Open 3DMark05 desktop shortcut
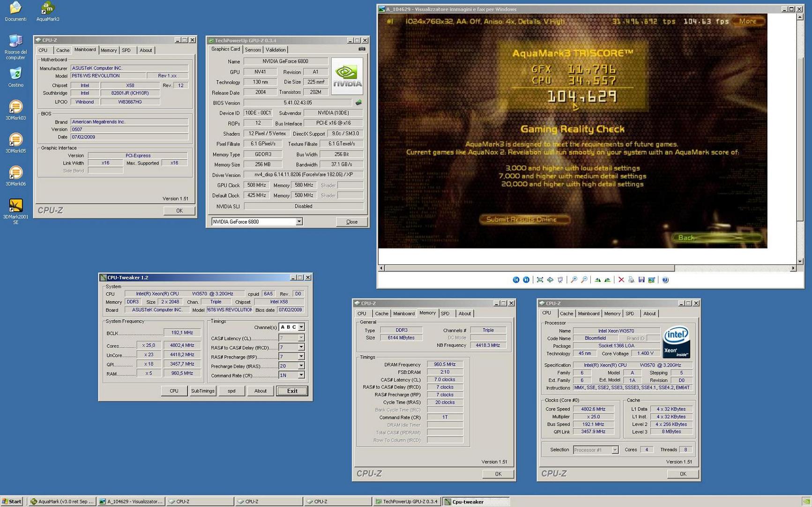The width and height of the screenshot is (812, 507). [x=15, y=143]
